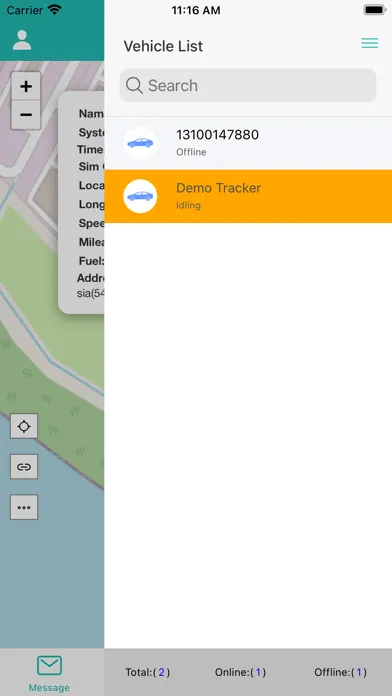Select the Demo Tracker vehicle
Image resolution: width=392 pixels, height=696 pixels.
click(248, 196)
